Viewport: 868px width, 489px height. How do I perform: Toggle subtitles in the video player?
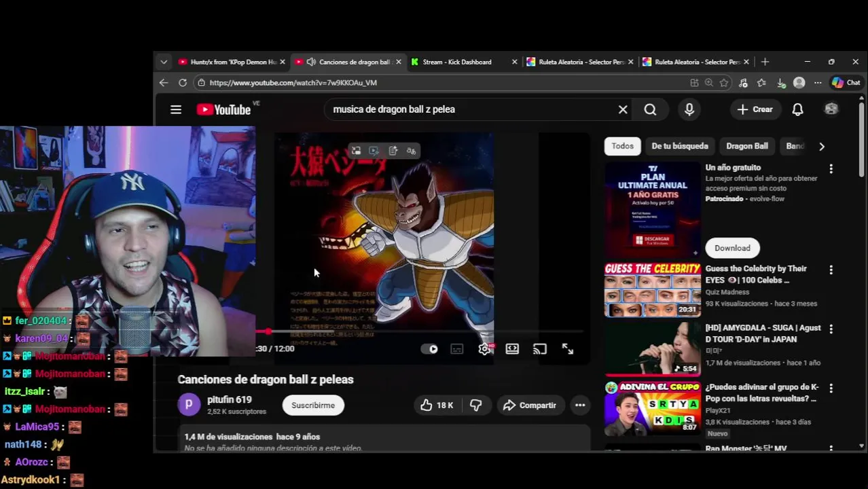[457, 349]
